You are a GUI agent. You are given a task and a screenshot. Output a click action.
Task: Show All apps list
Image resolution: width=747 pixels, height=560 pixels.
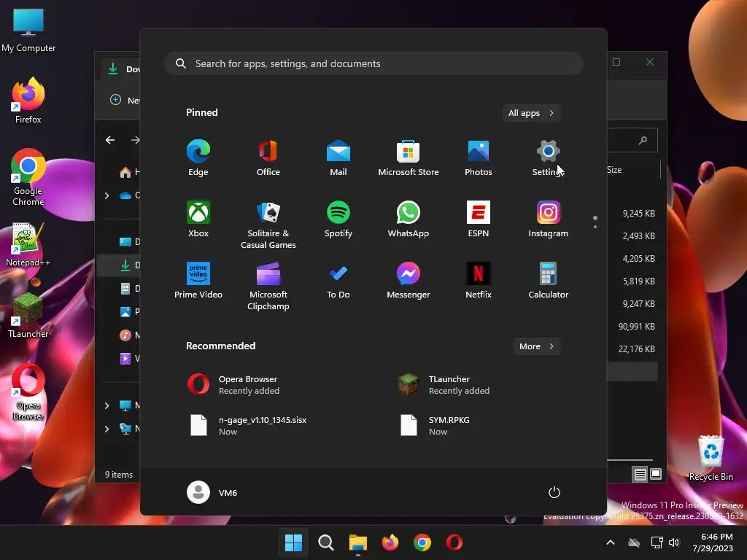(x=531, y=113)
